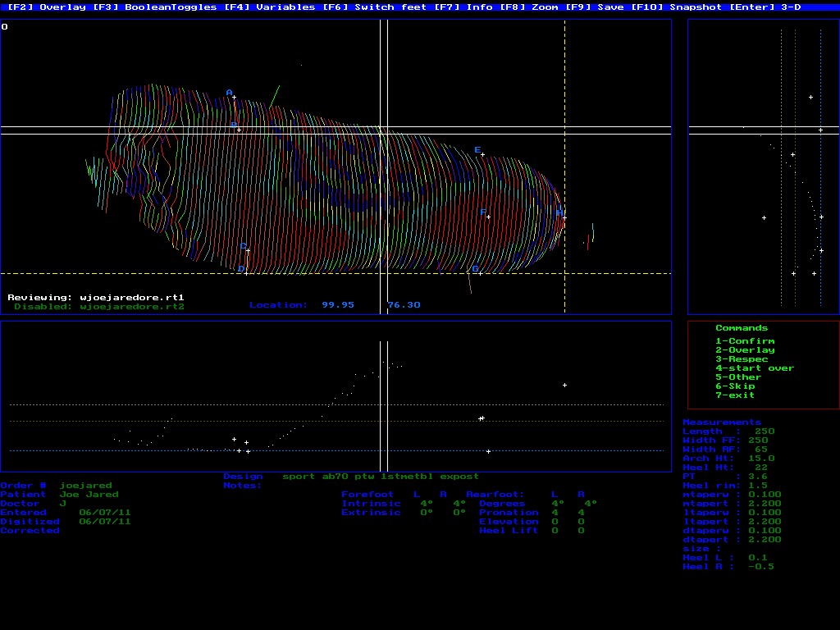Choose the 6-Skip command
The image size is (840, 630).
(736, 386)
